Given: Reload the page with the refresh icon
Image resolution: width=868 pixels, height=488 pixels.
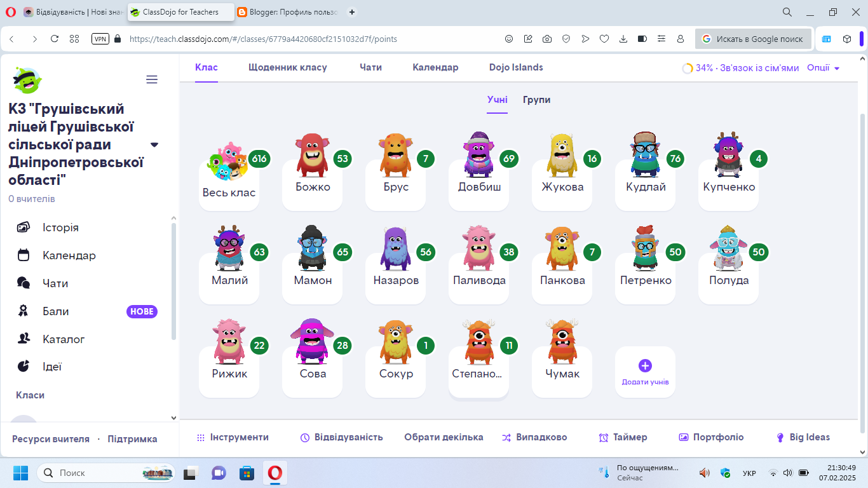Looking at the screenshot, I should [55, 39].
